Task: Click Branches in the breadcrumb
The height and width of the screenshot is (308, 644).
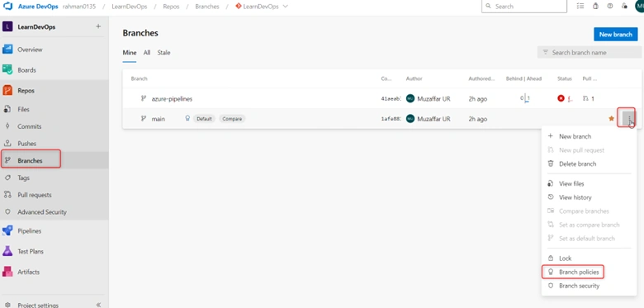Action: 207,7
